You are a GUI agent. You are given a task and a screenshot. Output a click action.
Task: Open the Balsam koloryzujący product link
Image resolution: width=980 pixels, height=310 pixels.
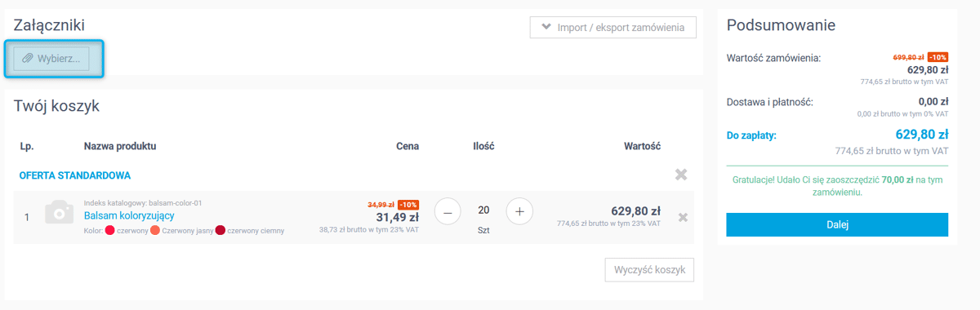click(129, 215)
